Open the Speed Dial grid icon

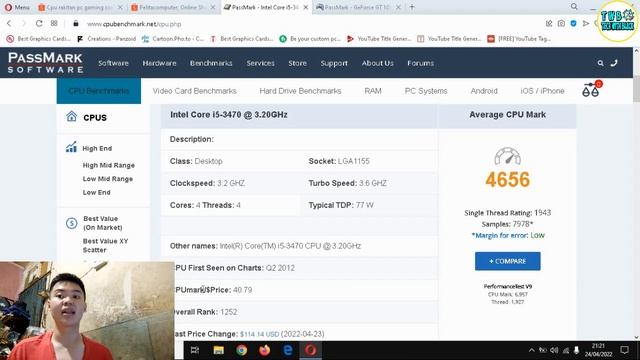tap(54, 24)
